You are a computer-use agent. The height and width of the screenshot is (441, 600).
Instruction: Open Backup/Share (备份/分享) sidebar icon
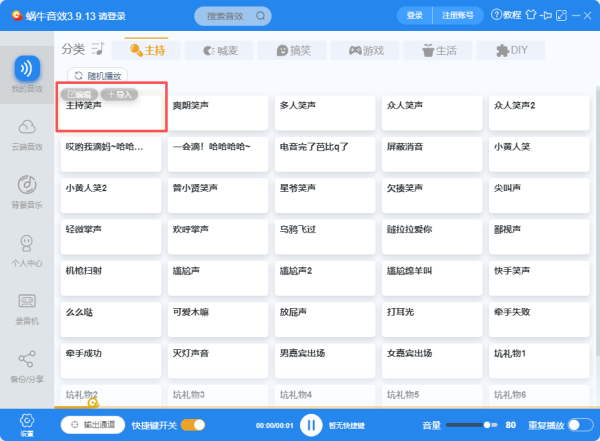[x=27, y=359]
